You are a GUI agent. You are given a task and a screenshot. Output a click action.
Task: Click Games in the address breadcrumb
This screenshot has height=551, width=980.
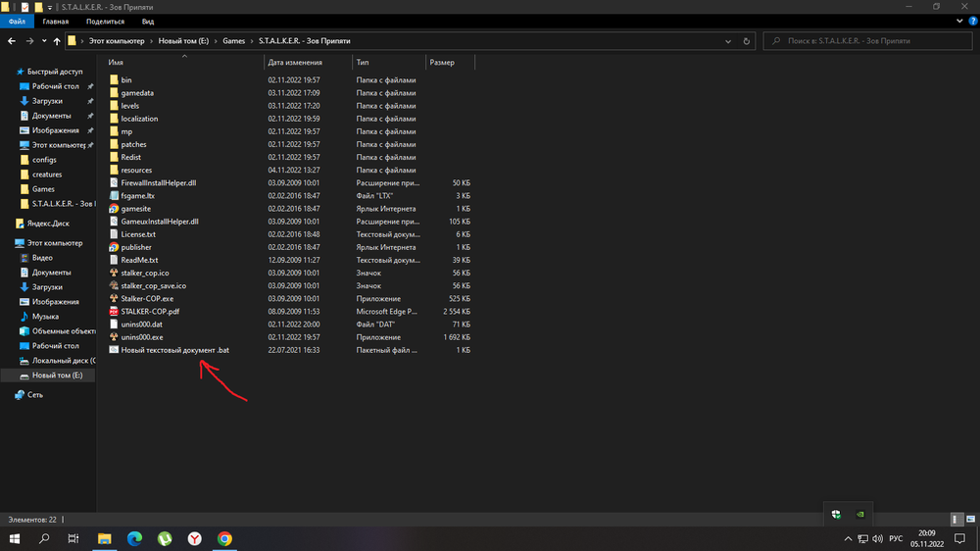point(235,41)
